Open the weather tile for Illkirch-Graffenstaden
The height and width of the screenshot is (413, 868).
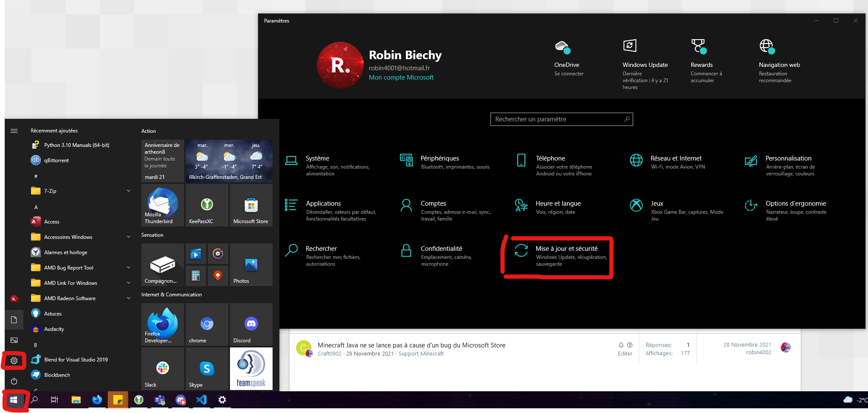(229, 161)
